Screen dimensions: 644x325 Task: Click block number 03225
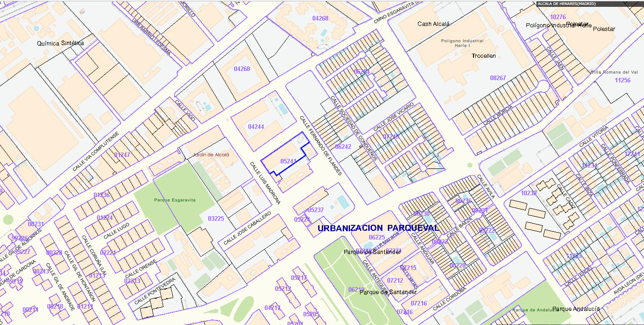(216, 218)
